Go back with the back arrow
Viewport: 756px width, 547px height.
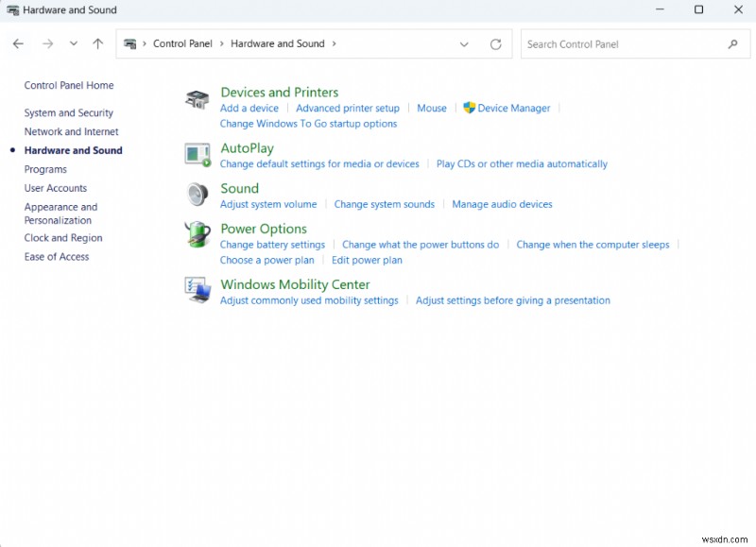click(x=18, y=43)
